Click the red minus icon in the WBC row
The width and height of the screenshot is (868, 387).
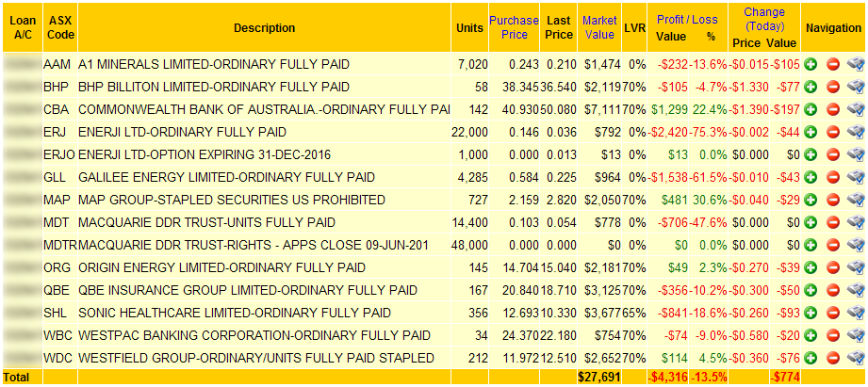pos(833,335)
